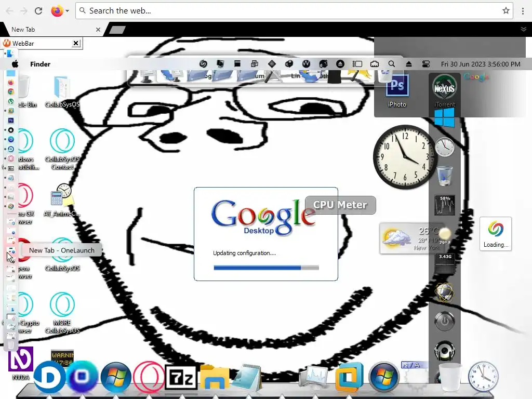Viewport: 532px width, 399px height.
Task: Click Finder icon atop left strip
Action: [10, 54]
